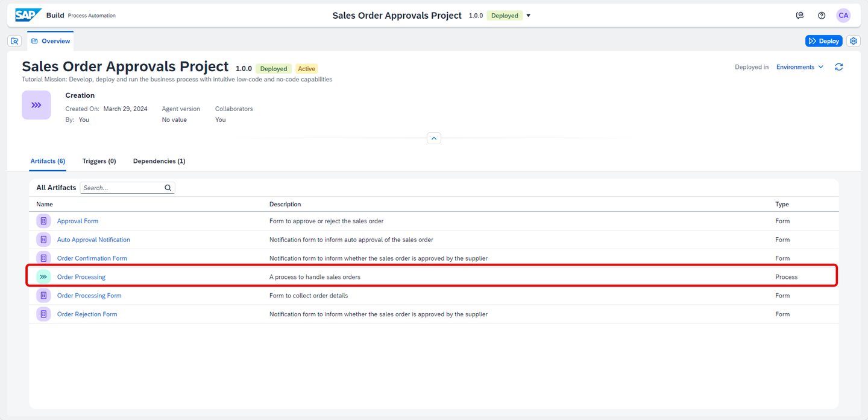Click the Order Processing Form icon
Screen dimensions: 868x420
[43, 296]
